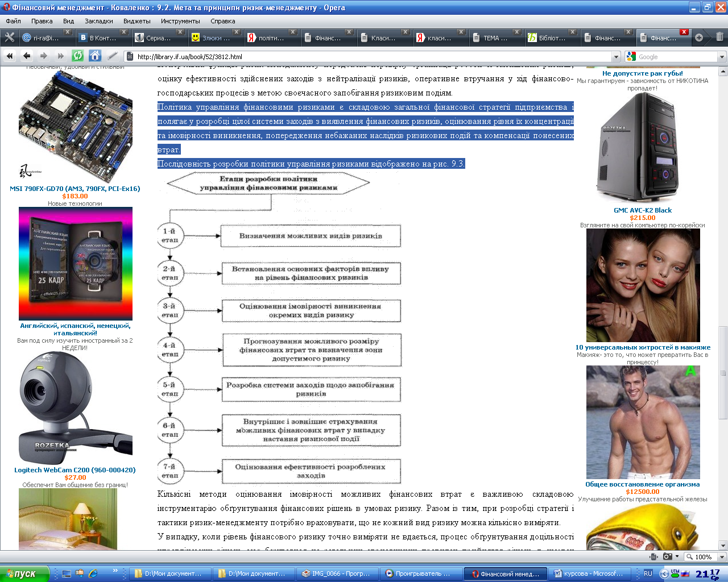Open a new tab with the plus button
The height and width of the screenshot is (582, 728).
[x=699, y=38]
